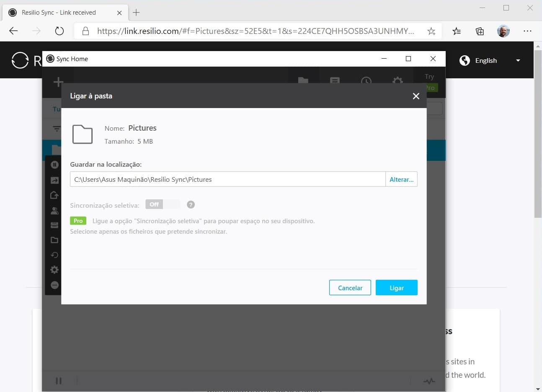Screen dimensions: 542x392
Task: Open the favorites list icon
Action: [457, 31]
